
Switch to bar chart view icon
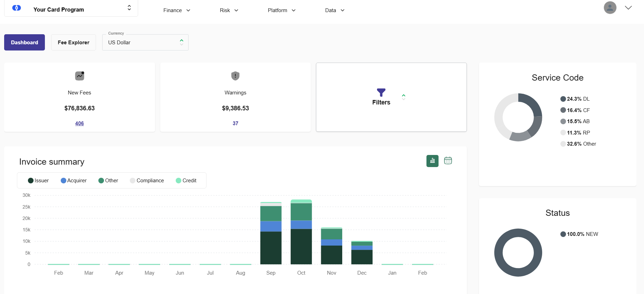pos(432,161)
